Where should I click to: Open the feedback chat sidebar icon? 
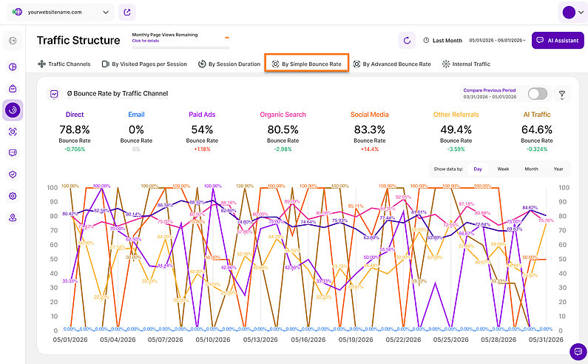[13, 152]
